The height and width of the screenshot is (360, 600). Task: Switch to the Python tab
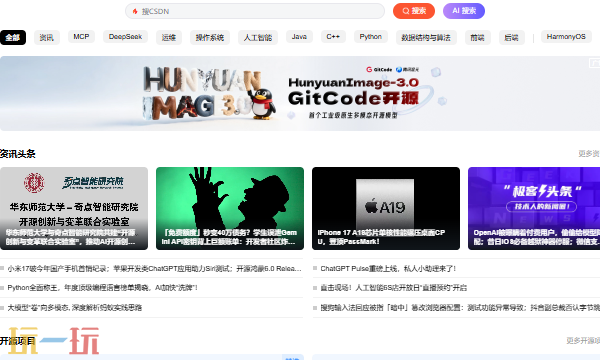[370, 37]
